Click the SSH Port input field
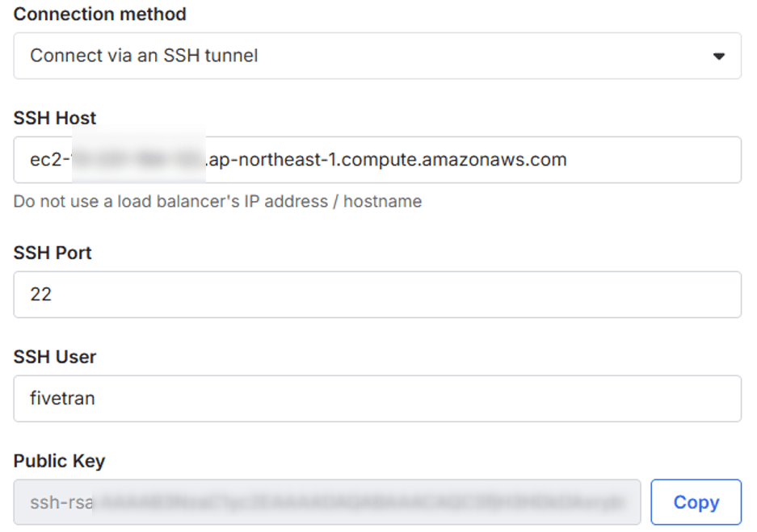The width and height of the screenshot is (757, 532). pyautogui.click(x=376, y=295)
